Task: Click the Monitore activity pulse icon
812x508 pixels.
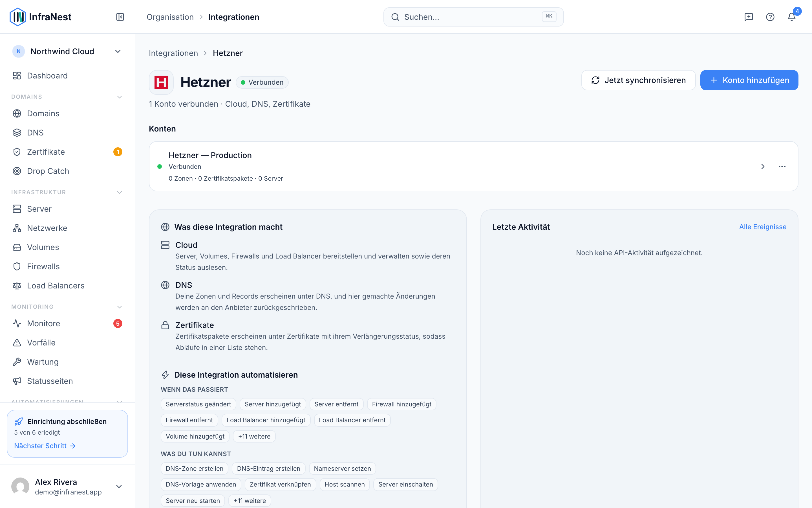Action: click(17, 323)
